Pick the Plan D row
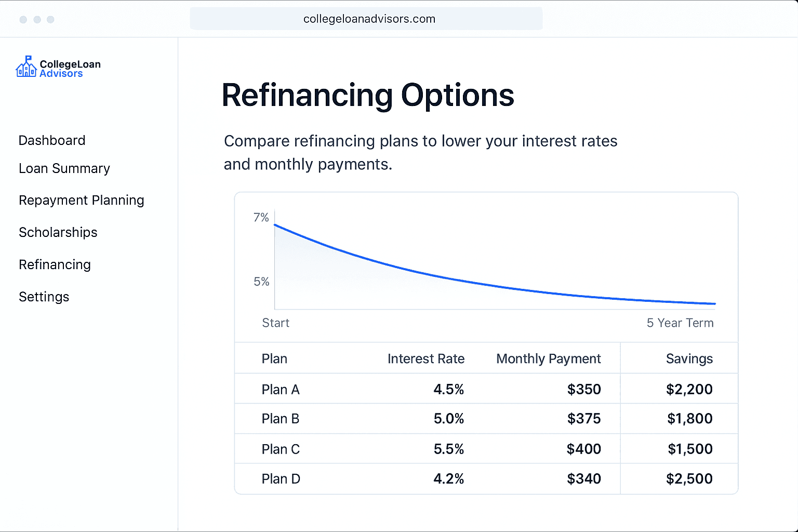 click(281, 478)
